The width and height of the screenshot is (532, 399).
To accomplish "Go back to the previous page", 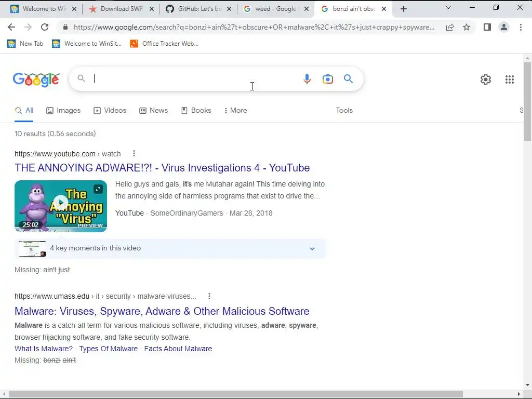I will (x=11, y=27).
